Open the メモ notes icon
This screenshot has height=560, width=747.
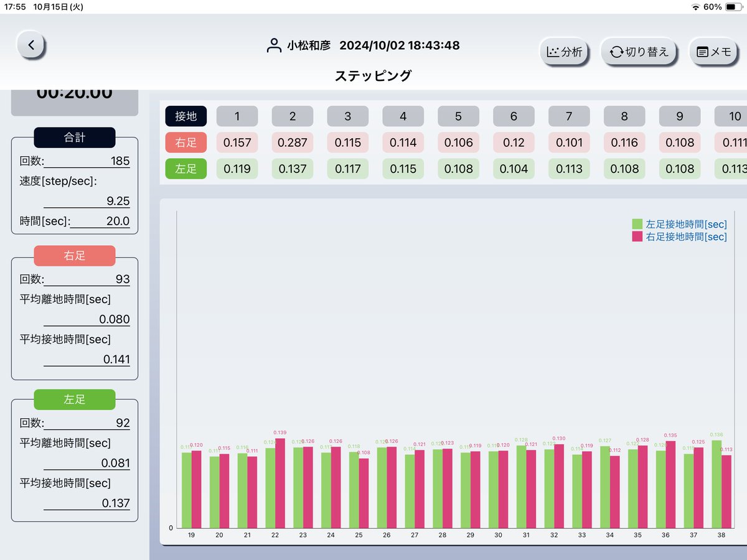click(714, 52)
